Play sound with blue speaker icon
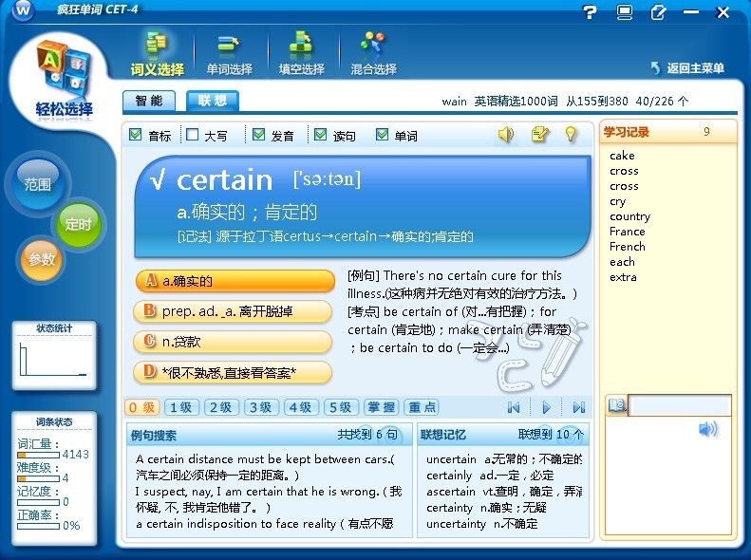The width and height of the screenshot is (751, 560). (x=708, y=429)
